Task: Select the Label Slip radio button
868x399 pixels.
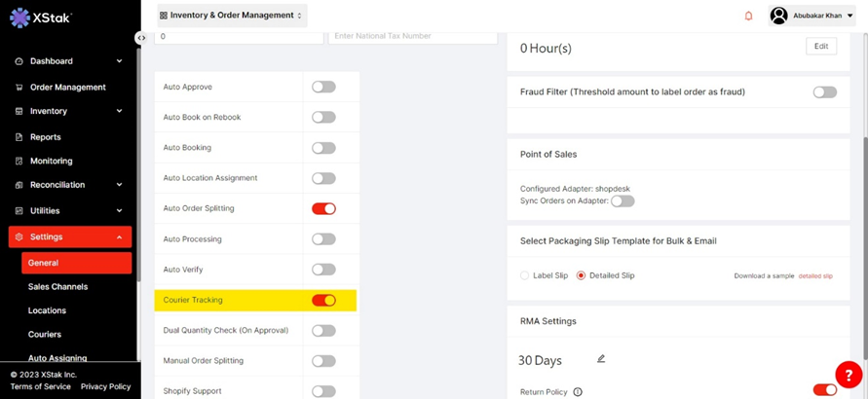Action: [x=525, y=275]
